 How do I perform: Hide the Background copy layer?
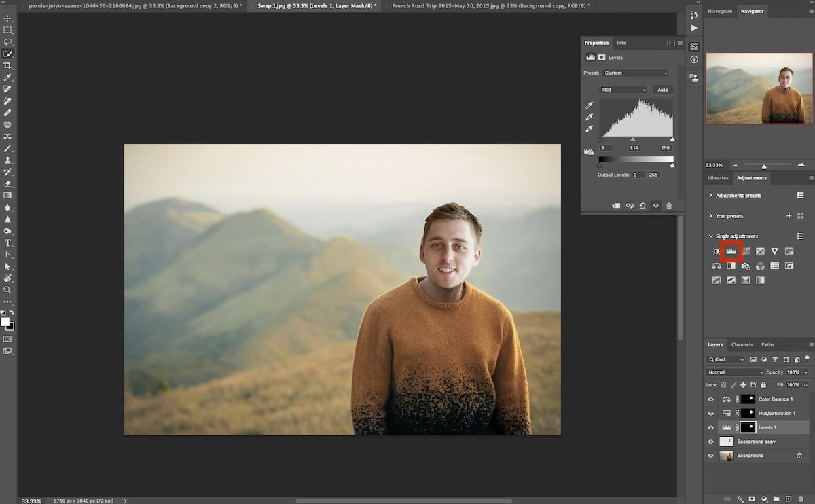pos(710,441)
